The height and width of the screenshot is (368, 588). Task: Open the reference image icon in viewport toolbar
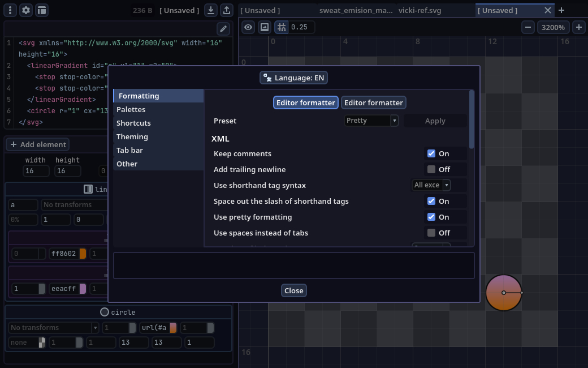click(264, 27)
